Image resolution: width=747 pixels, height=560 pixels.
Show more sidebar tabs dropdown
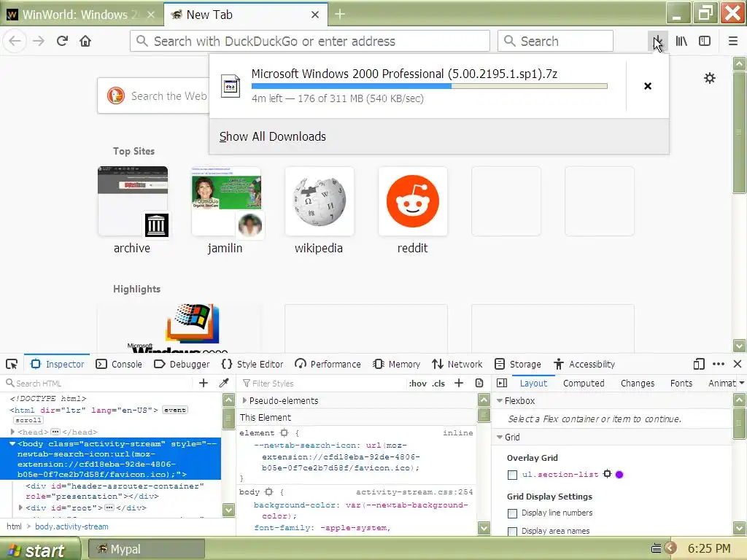pos(741,383)
